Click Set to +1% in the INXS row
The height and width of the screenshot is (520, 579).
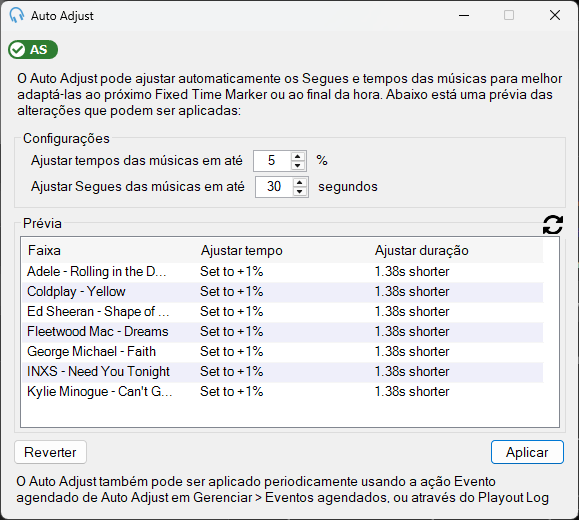[x=232, y=371]
